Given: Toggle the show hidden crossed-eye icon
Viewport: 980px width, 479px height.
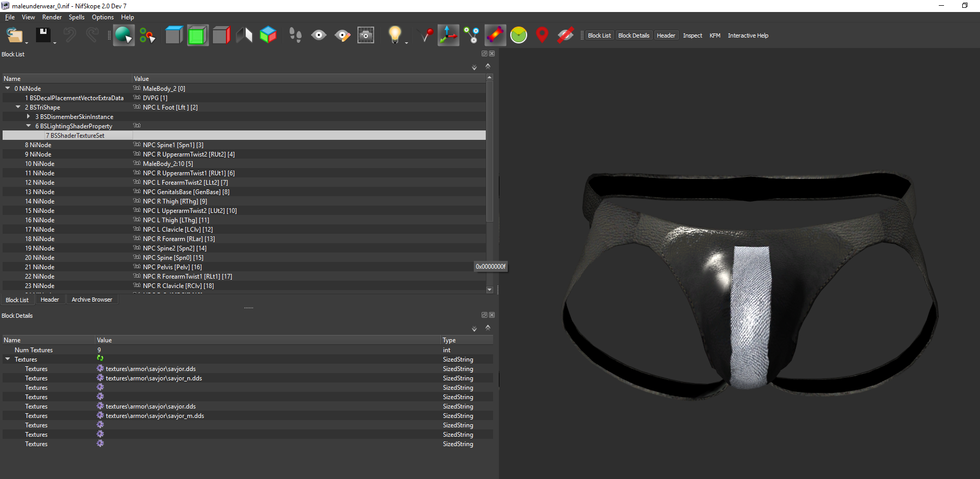Looking at the screenshot, I should click(x=565, y=35).
